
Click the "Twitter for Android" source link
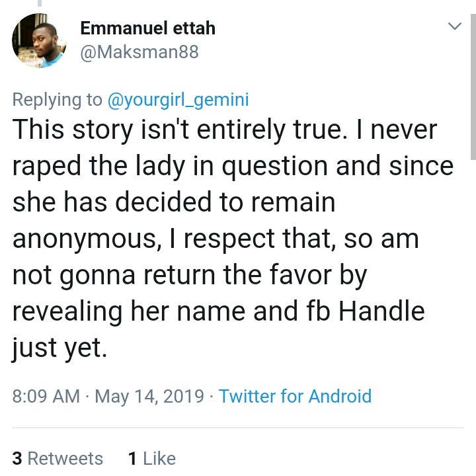[295, 396]
